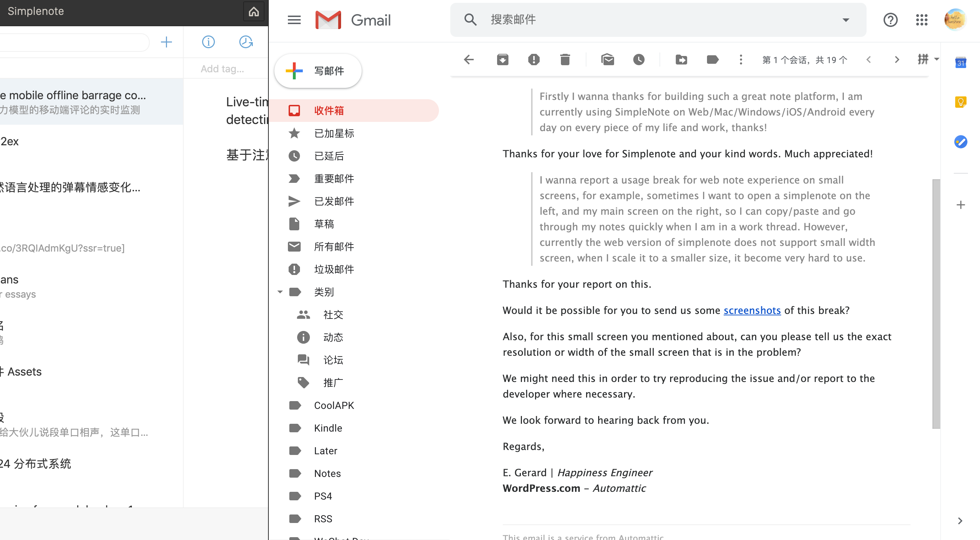
Task: Expand the hidden side panel via bottom-right chevron
Action: point(960,522)
